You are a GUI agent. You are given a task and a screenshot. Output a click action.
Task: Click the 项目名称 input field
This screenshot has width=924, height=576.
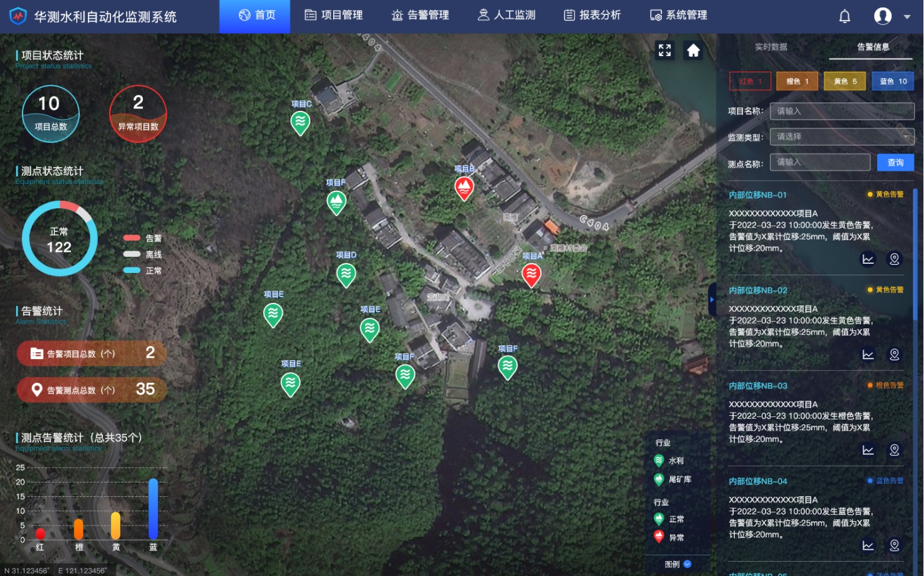pos(842,112)
